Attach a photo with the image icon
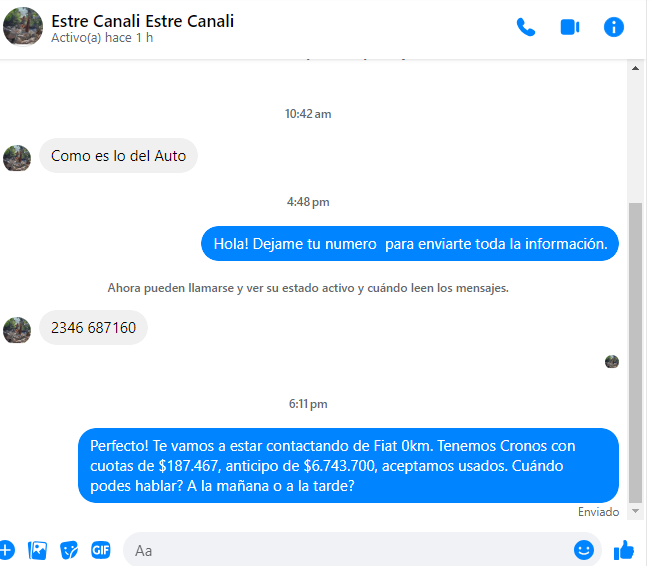The image size is (651, 566). (37, 551)
